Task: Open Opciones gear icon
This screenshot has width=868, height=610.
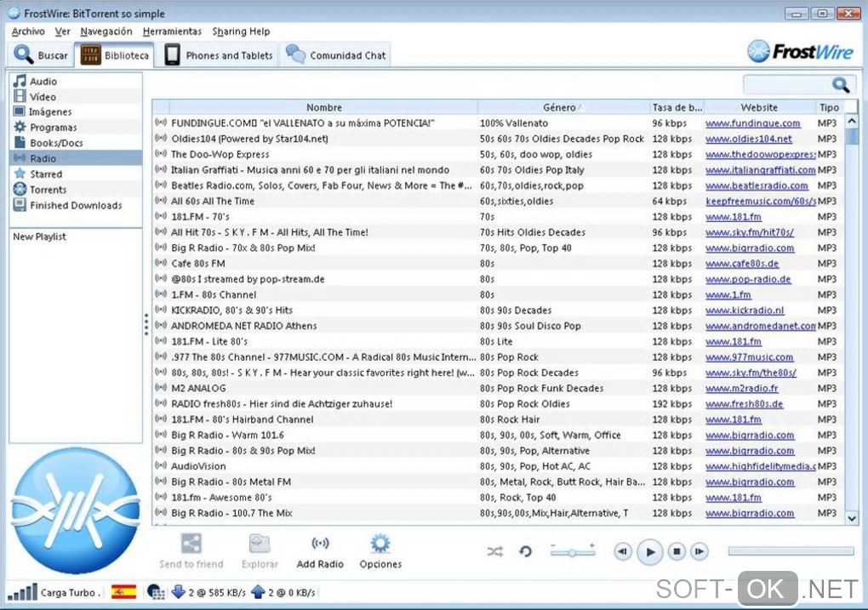Action: [380, 544]
